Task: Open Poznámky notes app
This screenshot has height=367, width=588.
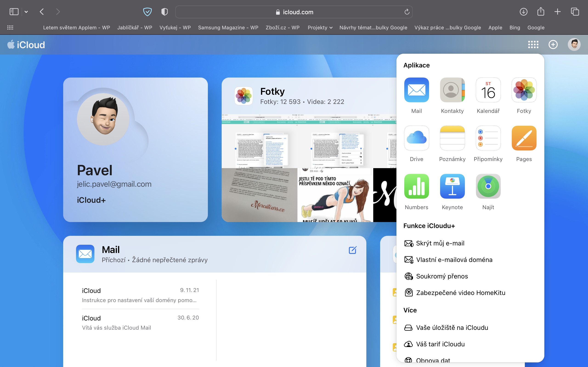Action: coord(452,138)
